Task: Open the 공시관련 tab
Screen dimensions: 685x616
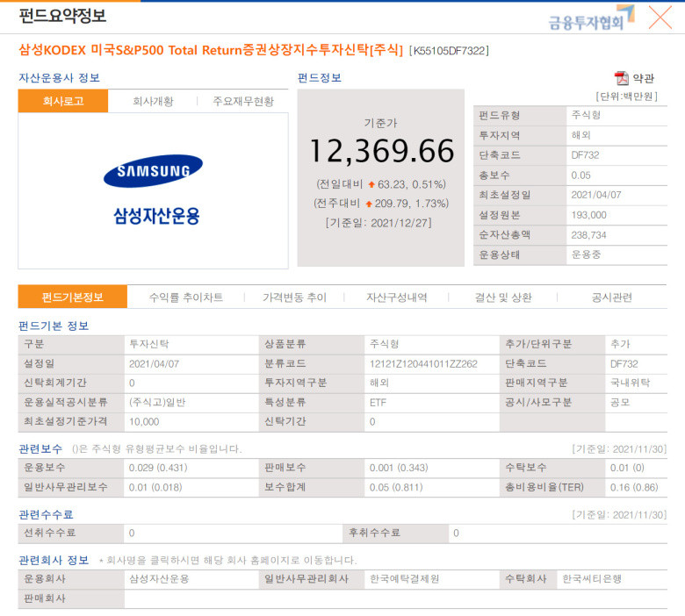Action: click(x=612, y=297)
